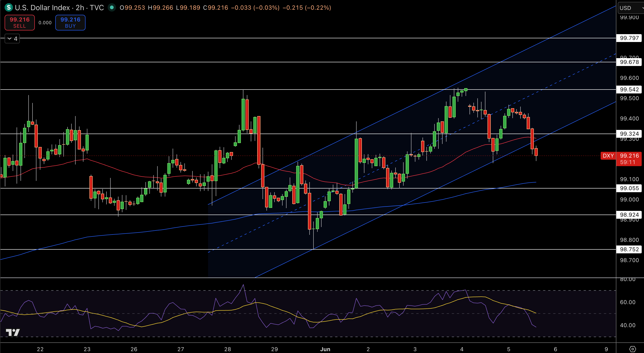The height and width of the screenshot is (353, 644).
Task: Click the 98.924 price level label
Action: tap(629, 215)
